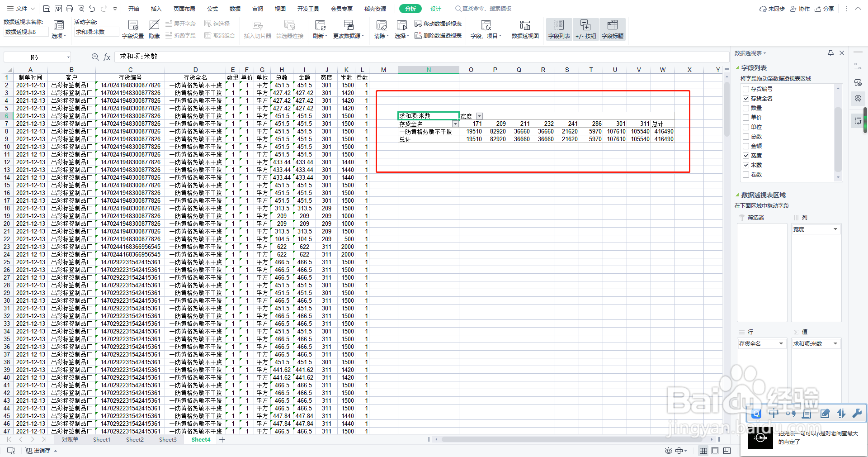Click the pivot table name input field
The height and width of the screenshot is (457, 868).
pyautogui.click(x=26, y=32)
